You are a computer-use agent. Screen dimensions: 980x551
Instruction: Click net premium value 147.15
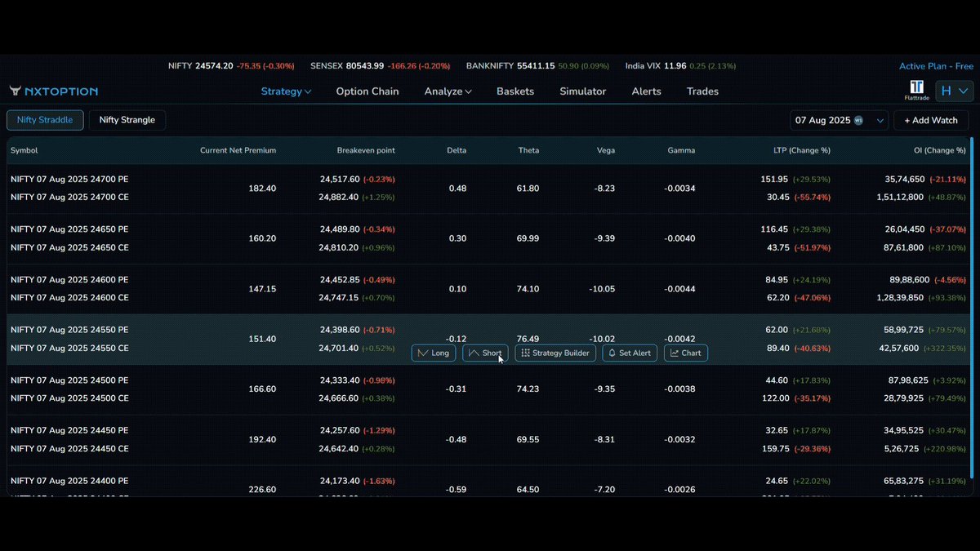tap(262, 289)
